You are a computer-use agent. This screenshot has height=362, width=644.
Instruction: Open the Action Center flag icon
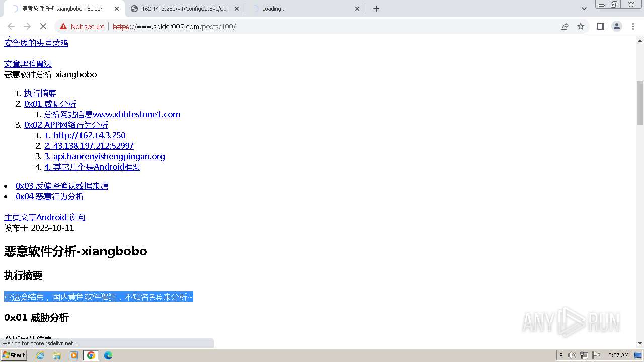click(595, 355)
